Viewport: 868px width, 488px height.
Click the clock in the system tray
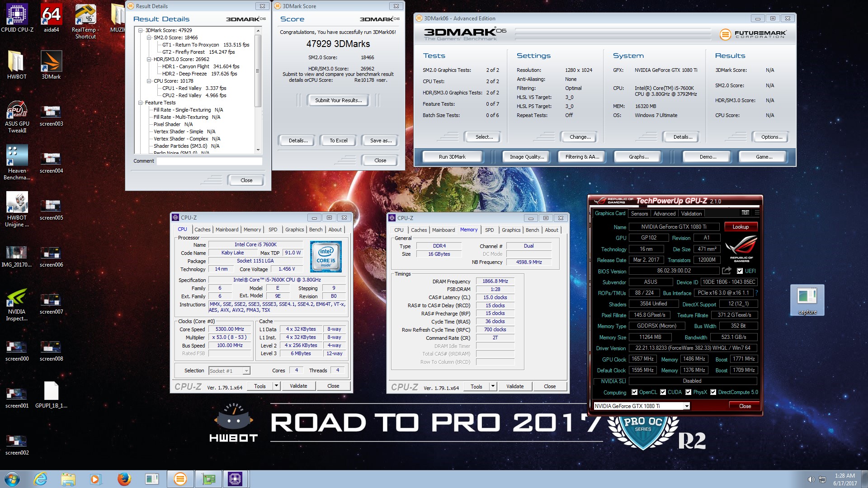844,479
